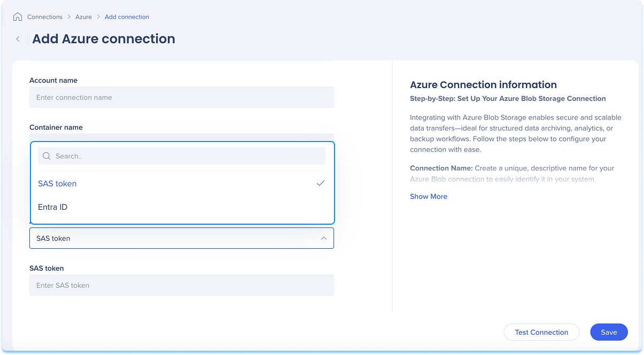Select SAS token option in list

[x=182, y=183]
